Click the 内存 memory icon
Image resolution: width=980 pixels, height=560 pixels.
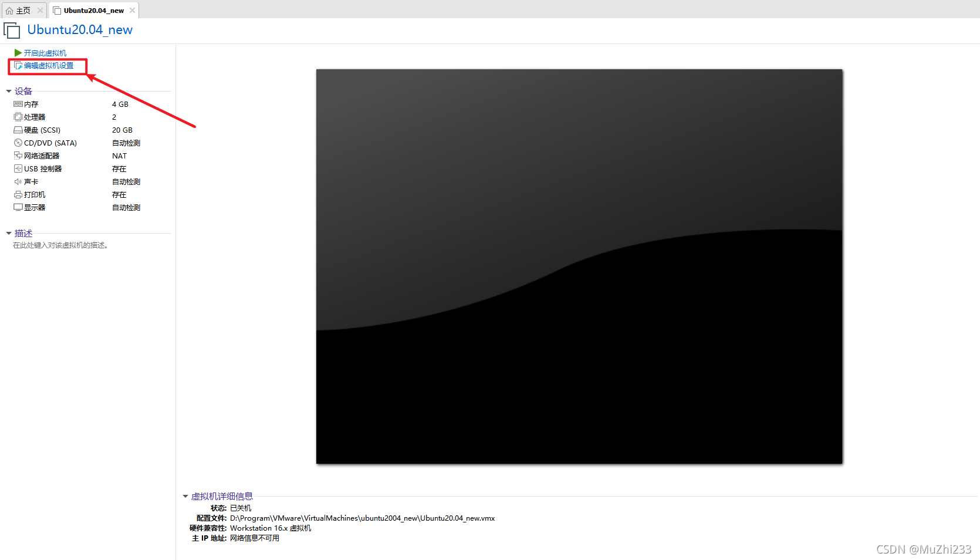[18, 104]
